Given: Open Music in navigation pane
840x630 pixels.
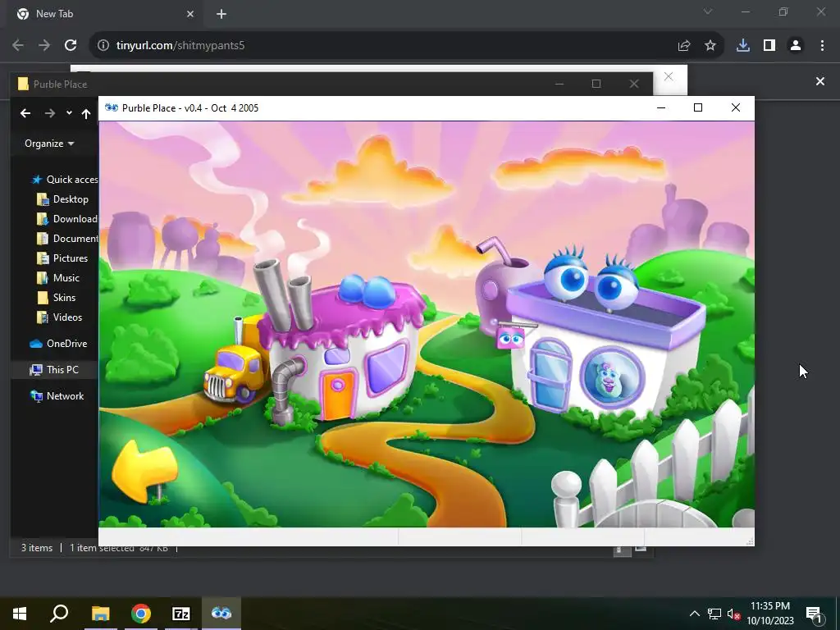Looking at the screenshot, I should [x=58, y=278].
